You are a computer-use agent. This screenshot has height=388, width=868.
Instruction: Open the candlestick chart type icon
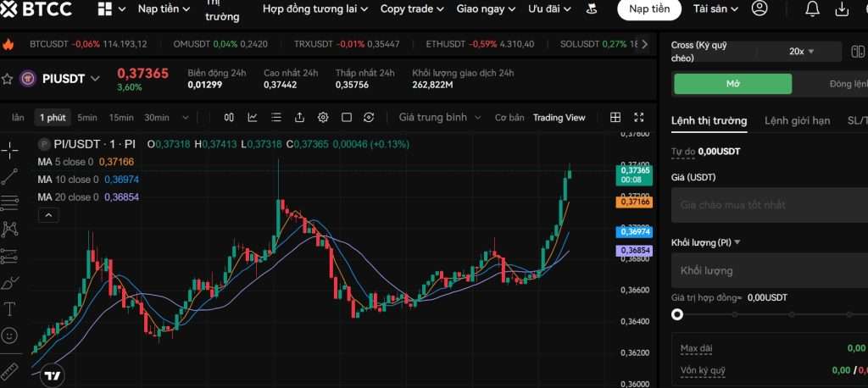pos(229,118)
